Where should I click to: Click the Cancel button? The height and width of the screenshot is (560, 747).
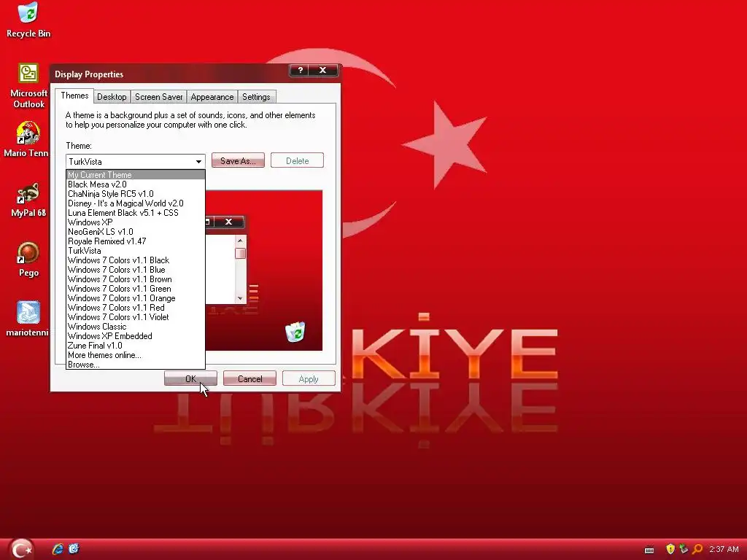249,379
